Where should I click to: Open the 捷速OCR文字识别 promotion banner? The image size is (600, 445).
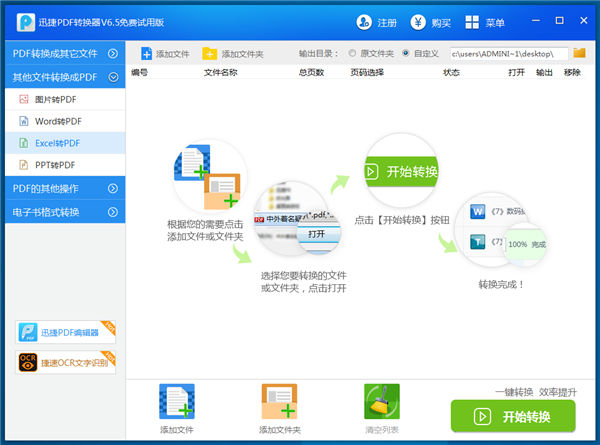coord(65,362)
